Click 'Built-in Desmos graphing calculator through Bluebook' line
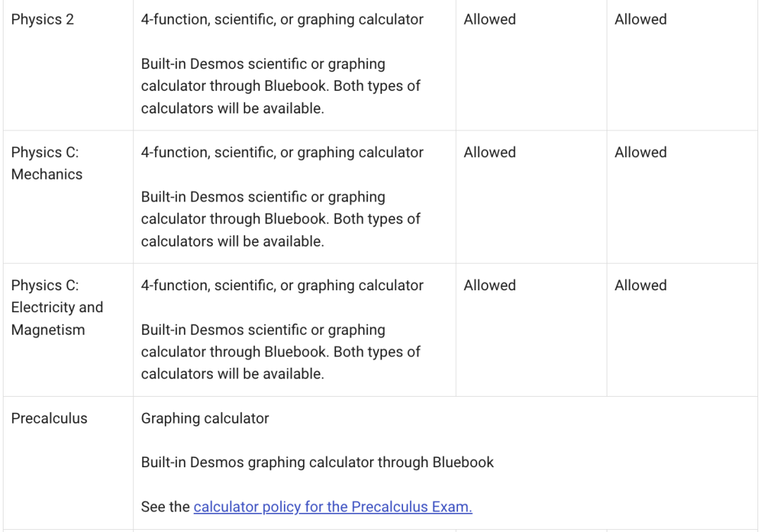This screenshot has height=532, width=761. 317,462
